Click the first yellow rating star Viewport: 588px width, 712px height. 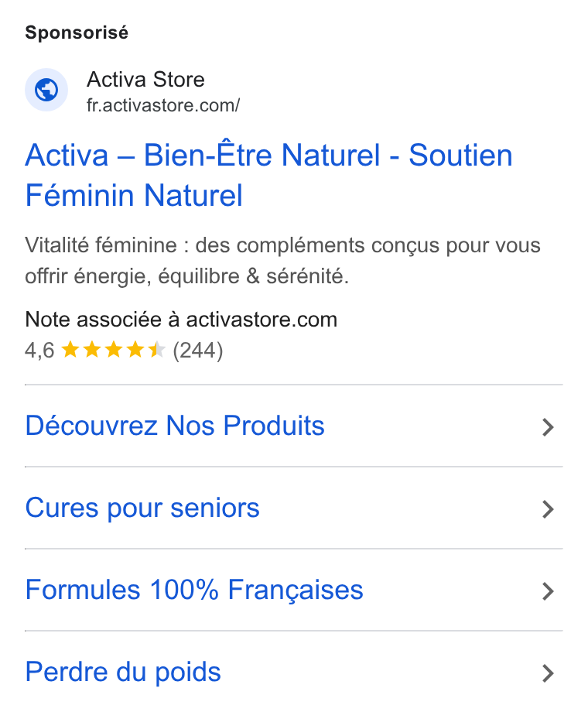coord(70,350)
